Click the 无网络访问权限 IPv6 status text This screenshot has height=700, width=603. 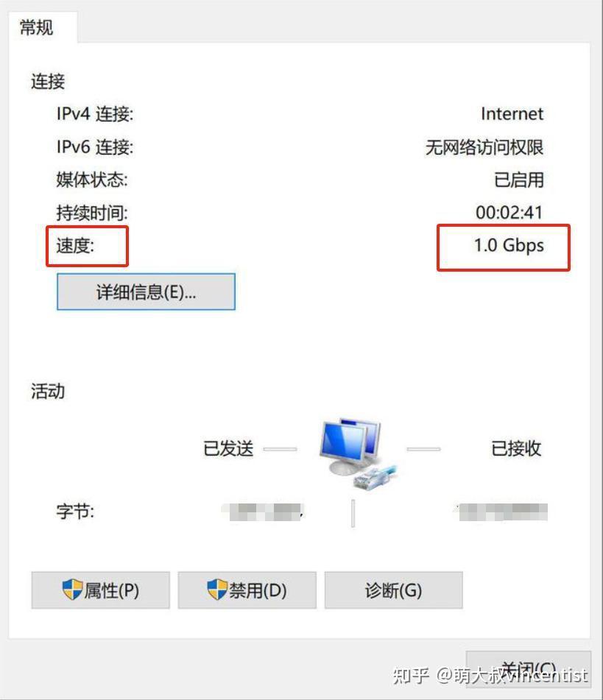484,147
